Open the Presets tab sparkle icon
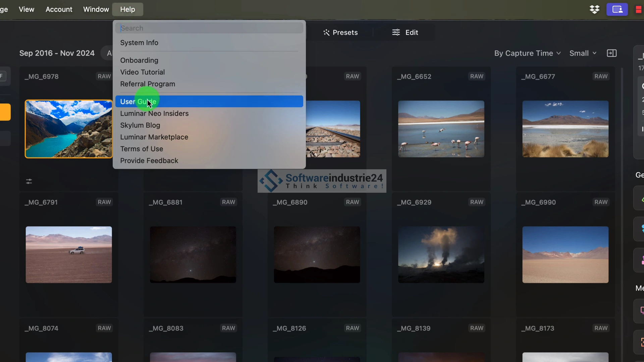The height and width of the screenshot is (362, 644). pos(326,33)
